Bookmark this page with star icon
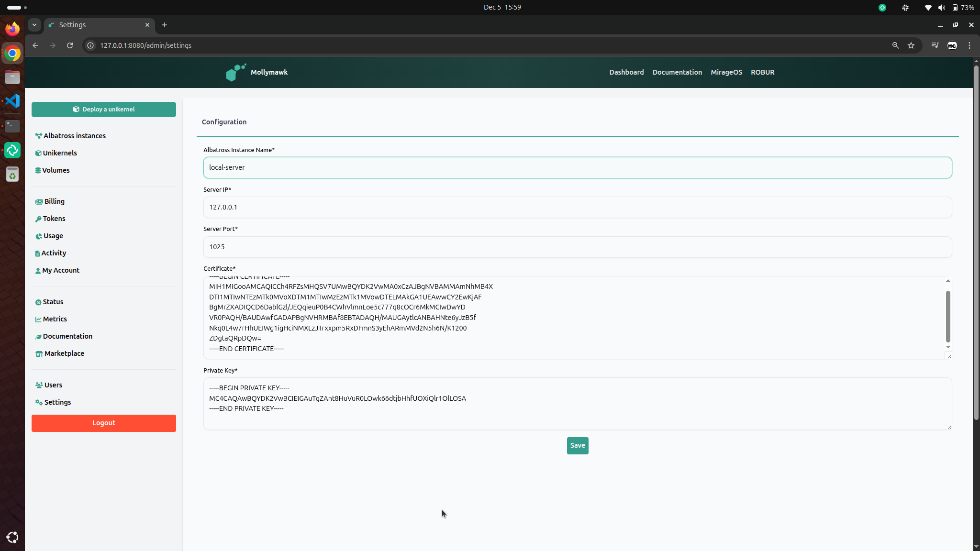Screen dimensions: 980x551 911,45
